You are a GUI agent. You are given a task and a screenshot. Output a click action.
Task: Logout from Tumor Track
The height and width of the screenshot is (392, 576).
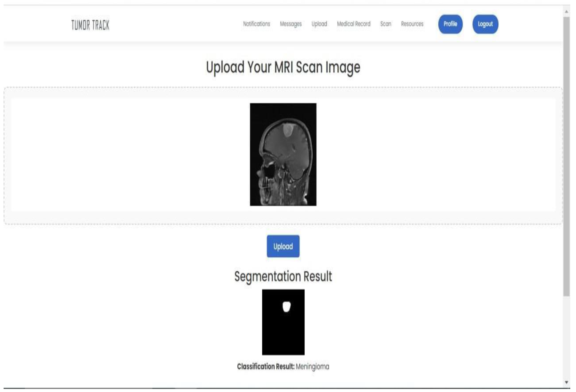coord(485,24)
